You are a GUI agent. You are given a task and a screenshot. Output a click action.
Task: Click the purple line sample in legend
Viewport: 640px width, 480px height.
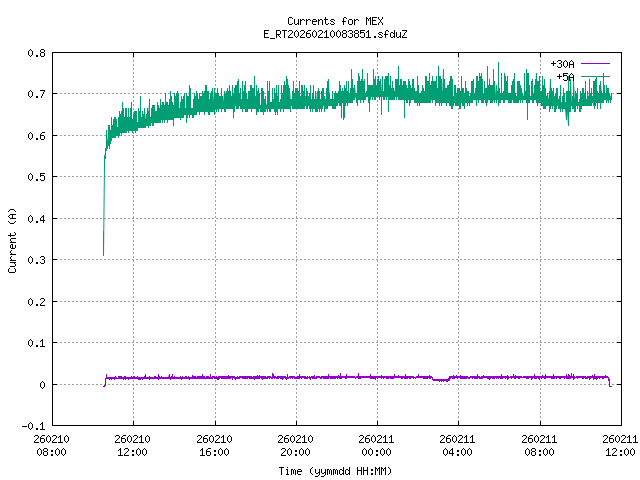(595, 64)
